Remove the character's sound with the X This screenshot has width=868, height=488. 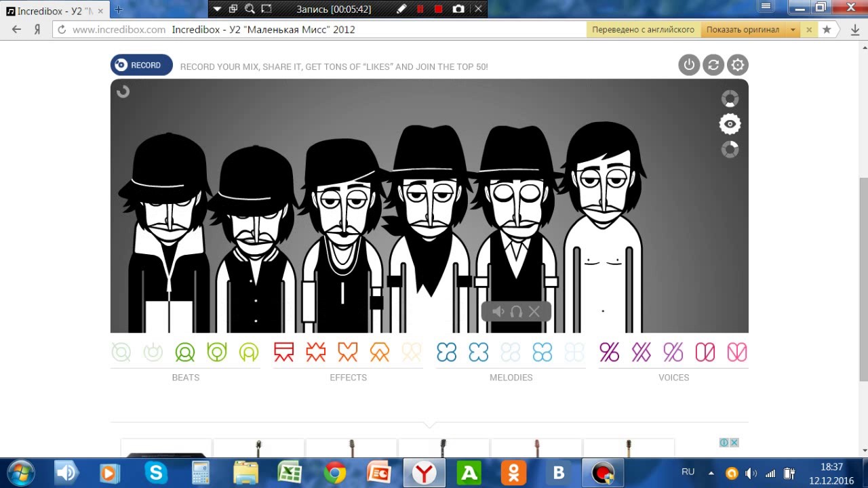[534, 312]
